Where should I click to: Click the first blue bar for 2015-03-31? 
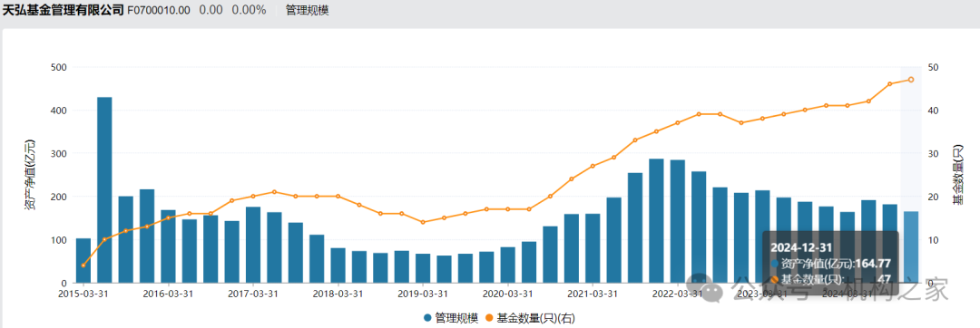click(x=83, y=261)
